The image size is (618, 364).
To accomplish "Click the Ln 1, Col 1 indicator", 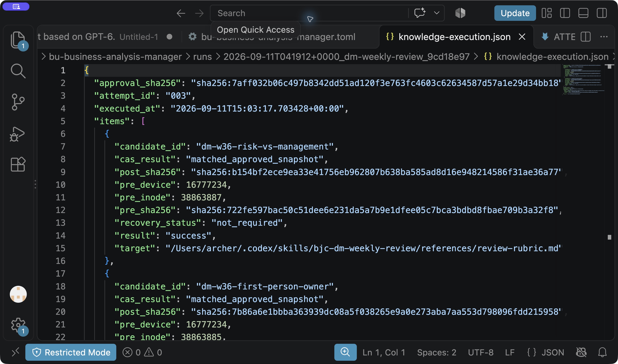I will pyautogui.click(x=384, y=352).
